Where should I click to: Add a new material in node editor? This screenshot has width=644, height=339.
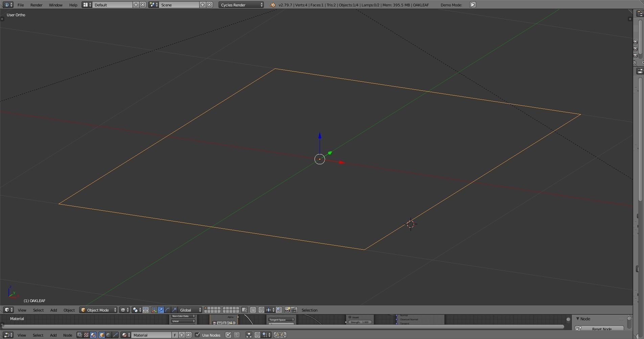(x=182, y=335)
